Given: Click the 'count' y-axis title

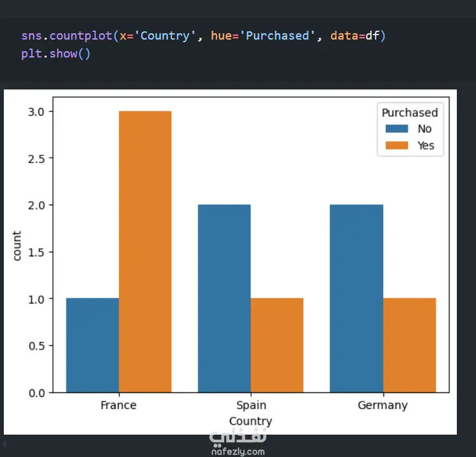Looking at the screenshot, I should (17, 245).
